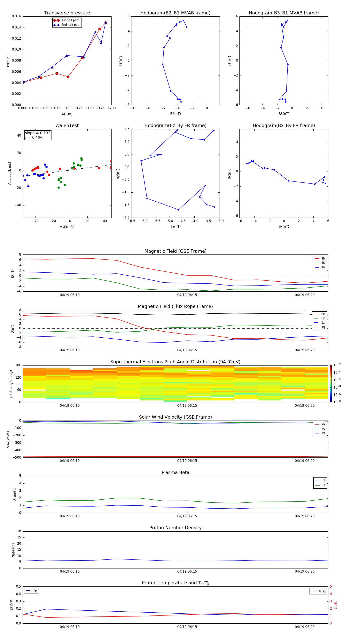Click the 'A(T·m)' x-axis label
This screenshot has width=351, height=644.
coord(67,114)
